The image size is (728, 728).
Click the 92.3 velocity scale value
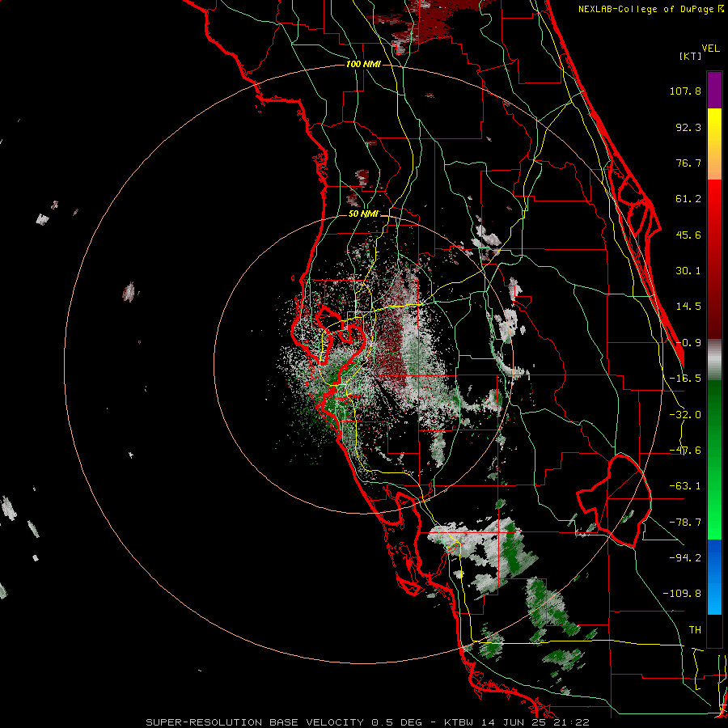[x=688, y=127]
